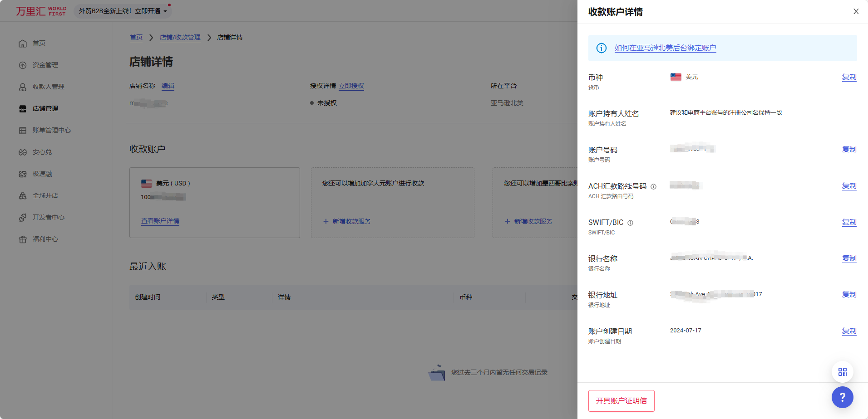
Task: Select 收款人管理 menu label
Action: (x=49, y=87)
